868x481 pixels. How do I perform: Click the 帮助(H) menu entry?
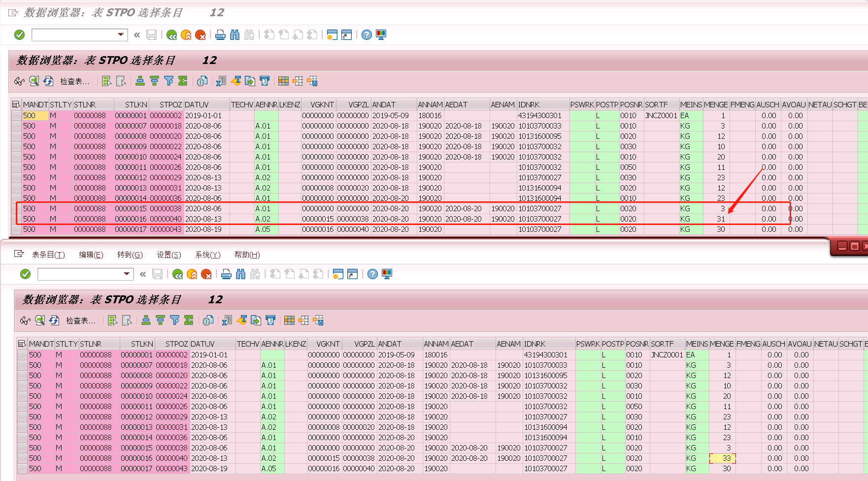tap(247, 255)
